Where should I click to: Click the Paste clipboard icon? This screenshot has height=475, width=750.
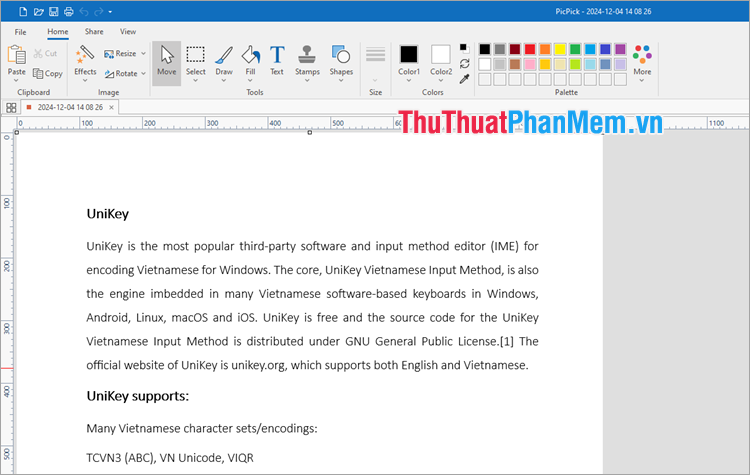click(17, 55)
